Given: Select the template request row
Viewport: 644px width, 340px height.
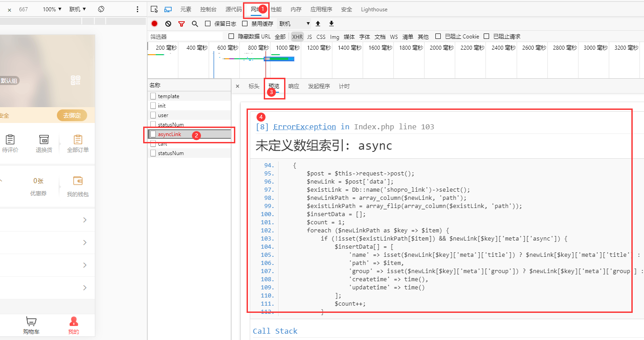Looking at the screenshot, I should coord(190,96).
